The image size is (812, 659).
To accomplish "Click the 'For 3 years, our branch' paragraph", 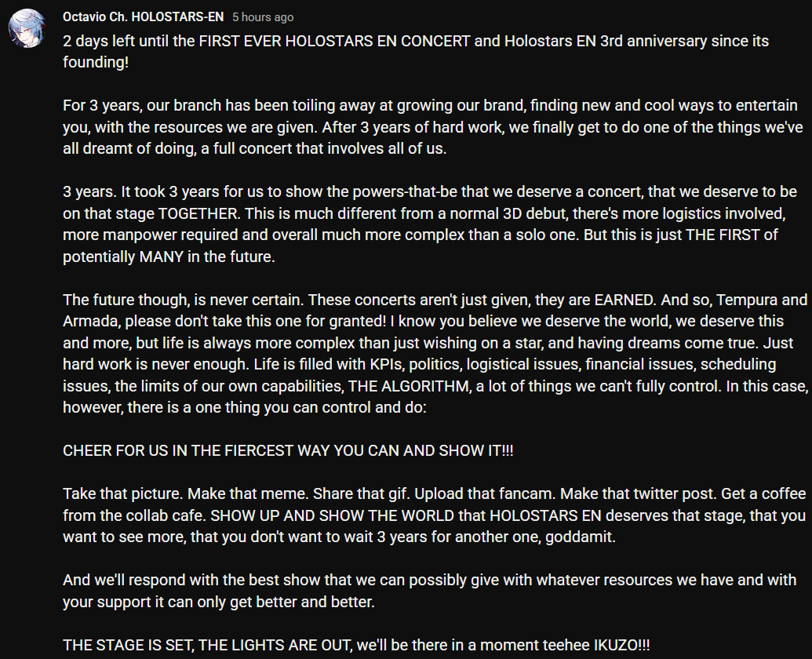I will (433, 127).
